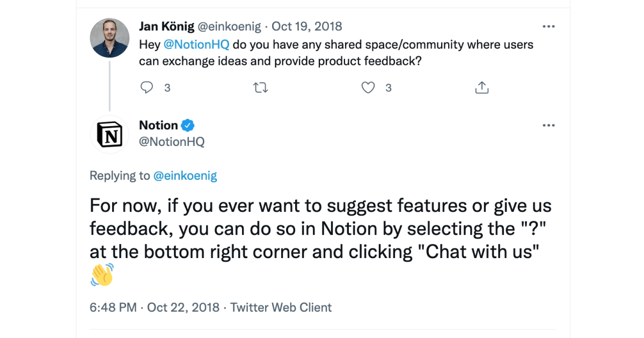Click the like count showing 3
This screenshot has width=644, height=338.
(388, 87)
